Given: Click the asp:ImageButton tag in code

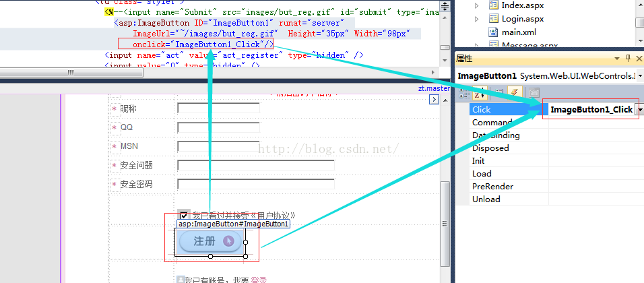Looking at the screenshot, I should (154, 23).
